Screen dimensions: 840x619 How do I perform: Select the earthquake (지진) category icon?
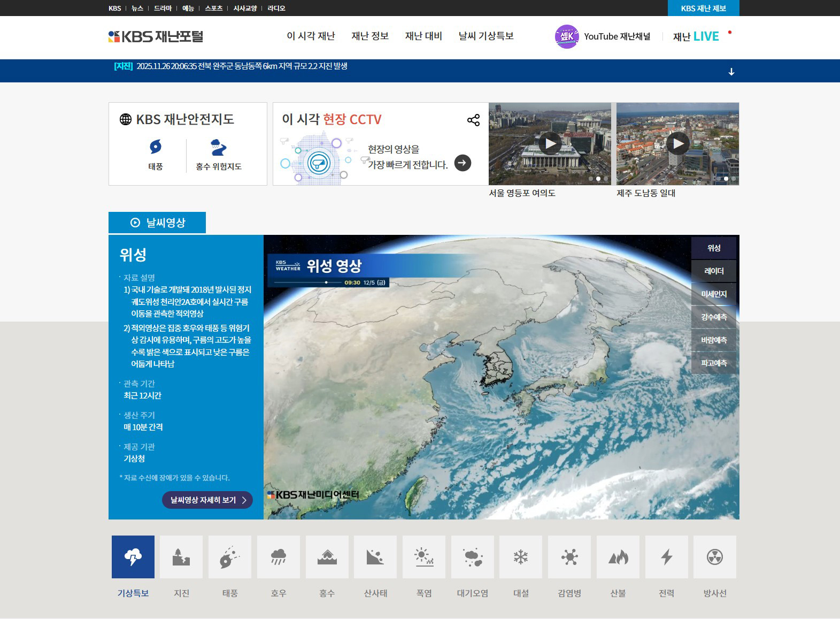pyautogui.click(x=181, y=557)
